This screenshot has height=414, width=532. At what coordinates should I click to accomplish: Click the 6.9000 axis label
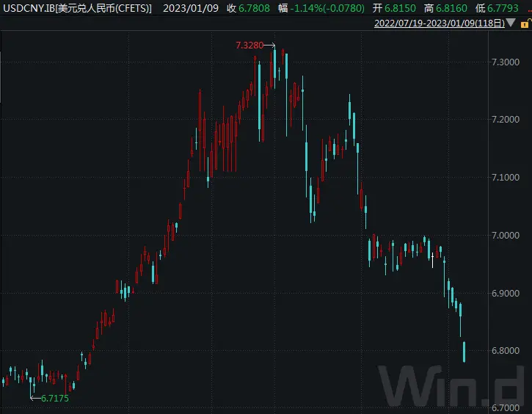coord(506,293)
